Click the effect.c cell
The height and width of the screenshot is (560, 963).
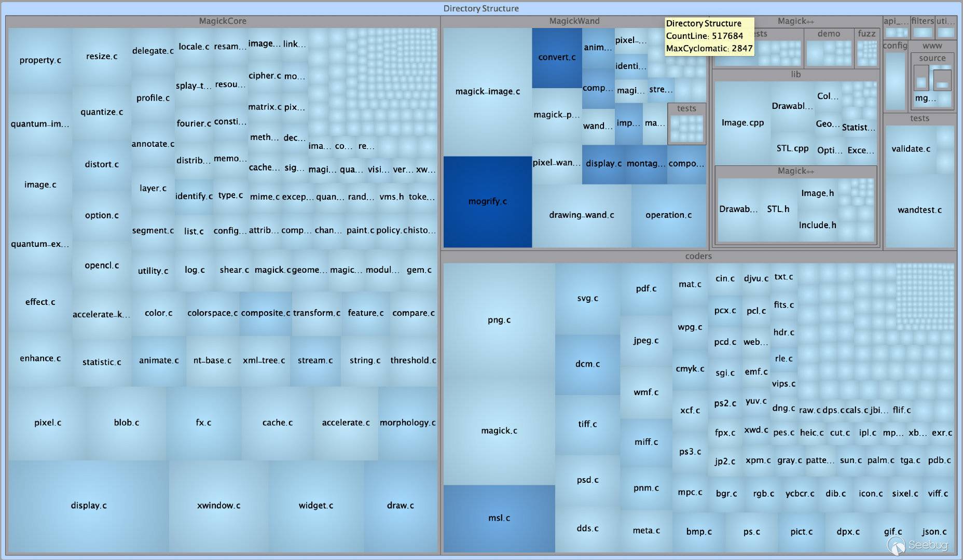[x=40, y=302]
